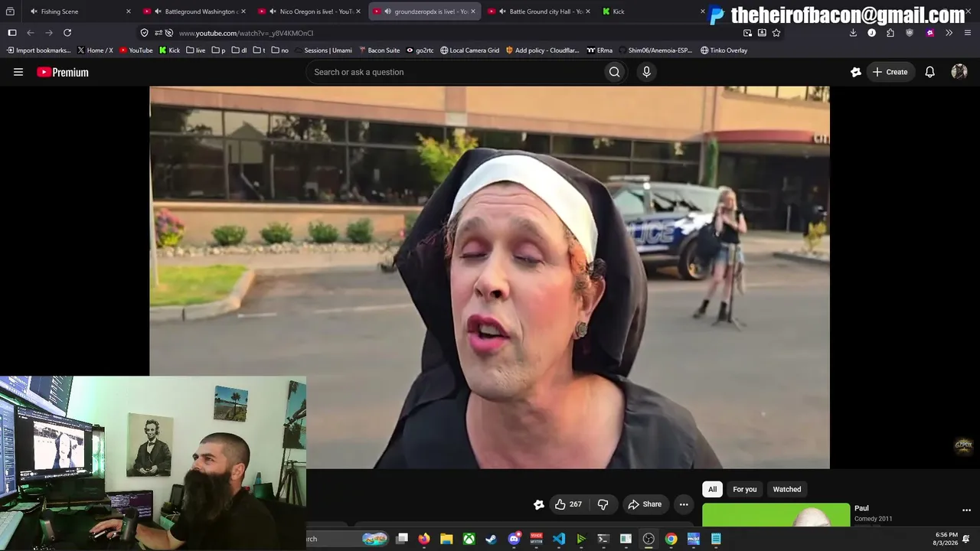Like the video with thumbs up
This screenshot has height=551, width=980.
click(x=568, y=504)
